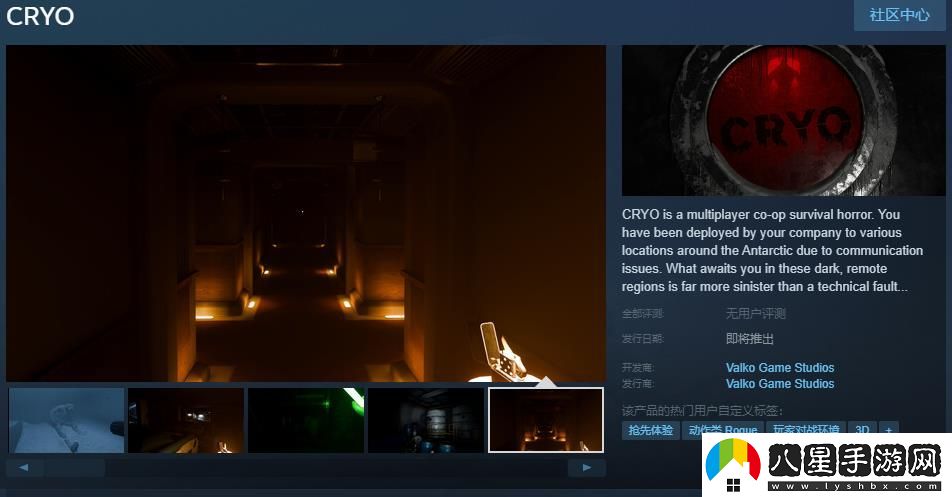Image resolution: width=952 pixels, height=497 pixels.
Task: Click the left scroll arrow under thumbnails
Action: point(25,467)
